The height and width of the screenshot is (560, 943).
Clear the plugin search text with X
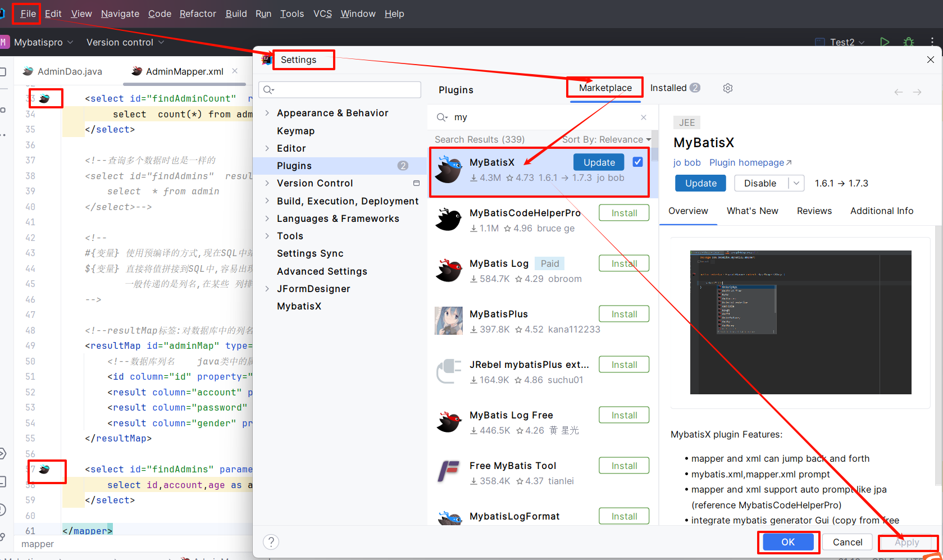pos(644,117)
